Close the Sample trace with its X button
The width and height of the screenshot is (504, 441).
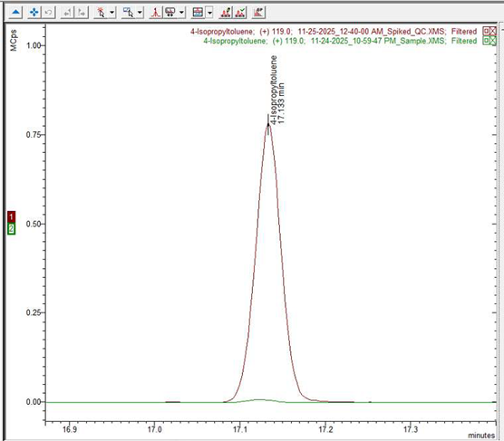coord(493,41)
